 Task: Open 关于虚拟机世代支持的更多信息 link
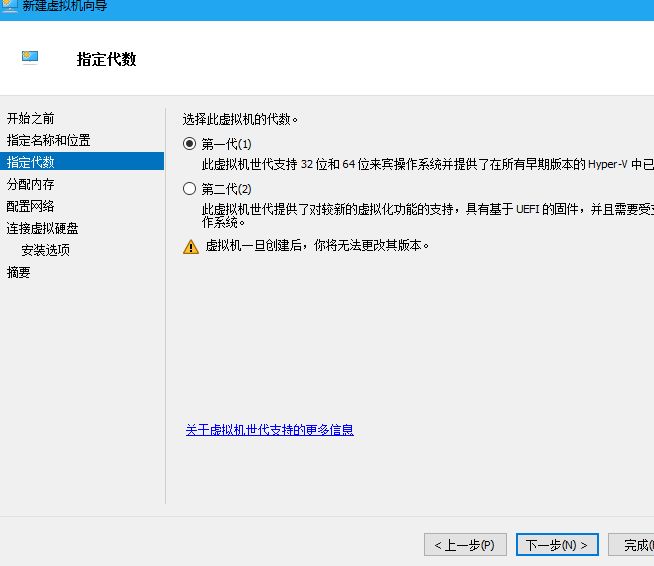pyautogui.click(x=269, y=430)
